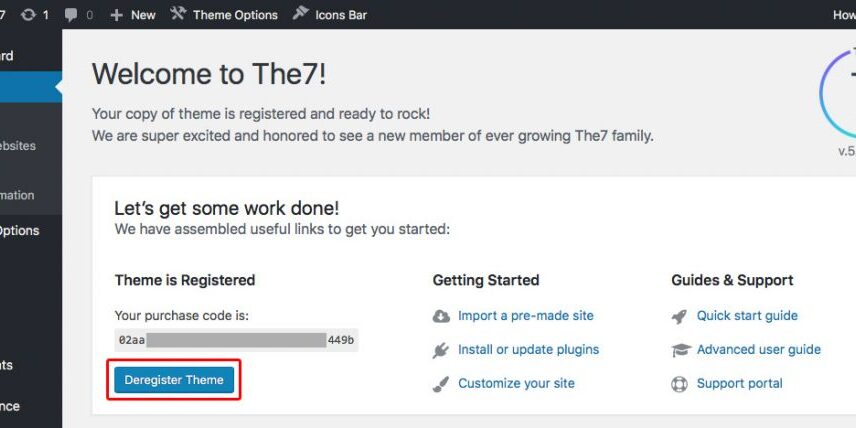Open the Quick start guide link
The width and height of the screenshot is (856, 428).
[x=747, y=316]
